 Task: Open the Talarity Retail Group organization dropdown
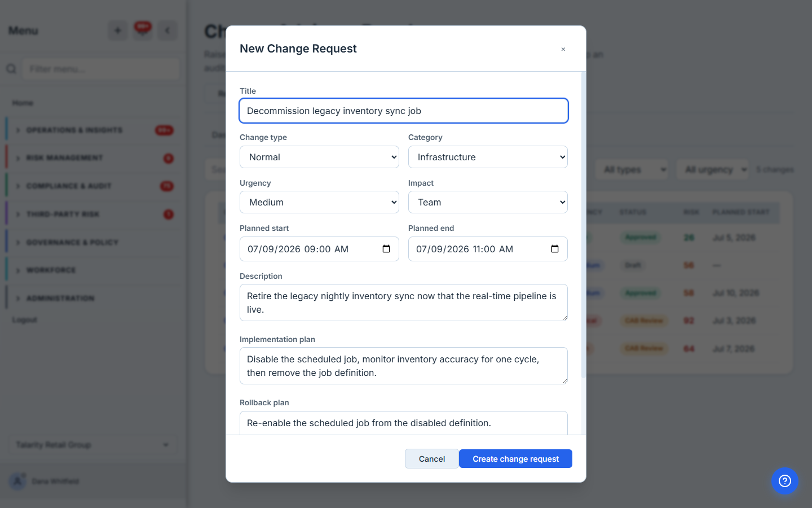[x=92, y=445]
